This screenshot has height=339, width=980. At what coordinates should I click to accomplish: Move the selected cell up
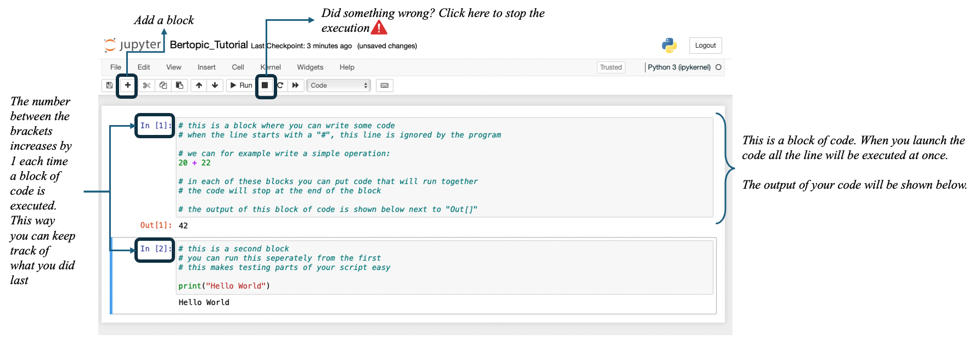coord(199,86)
